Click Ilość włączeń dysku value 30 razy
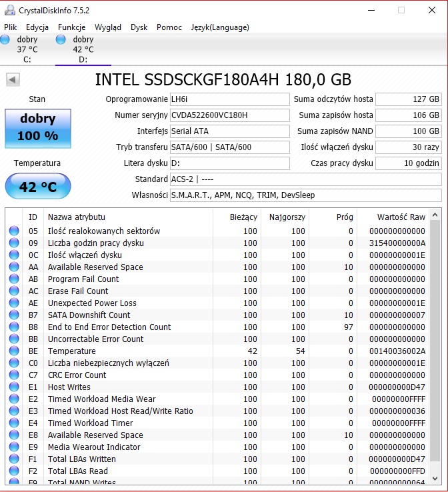 pos(409,147)
